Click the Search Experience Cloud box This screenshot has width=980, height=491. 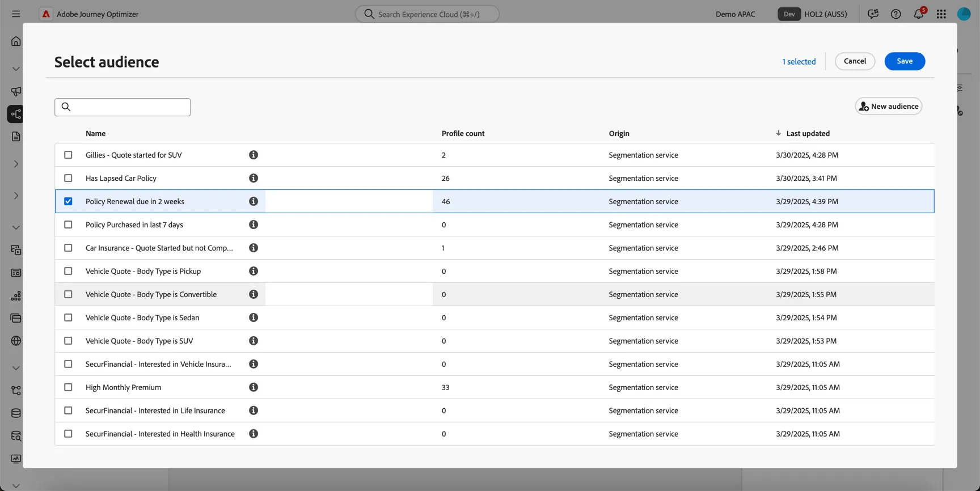pos(427,14)
